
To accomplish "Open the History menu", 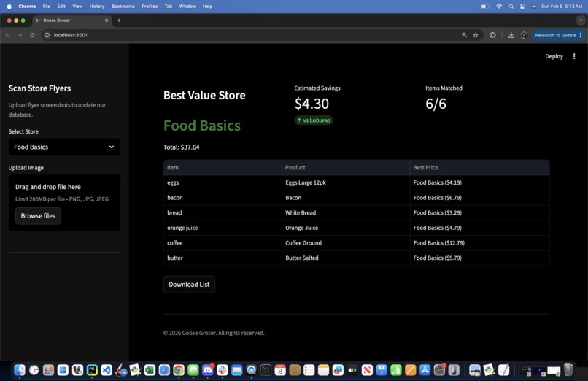I will 97,7.
